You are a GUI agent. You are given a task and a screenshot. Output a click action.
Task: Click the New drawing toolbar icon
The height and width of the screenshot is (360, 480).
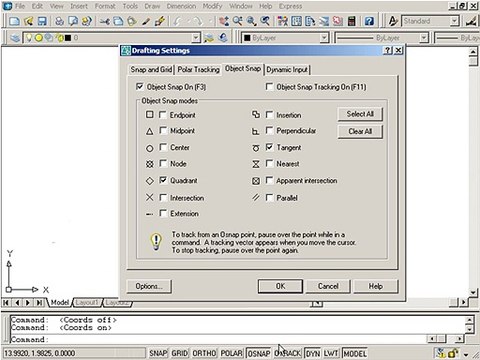tap(14, 21)
